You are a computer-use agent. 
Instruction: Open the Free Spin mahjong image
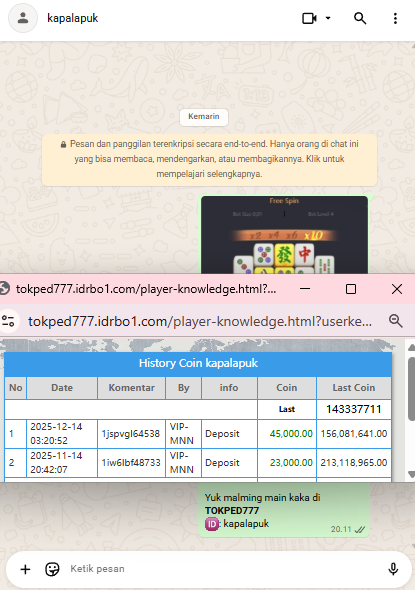tap(284, 235)
